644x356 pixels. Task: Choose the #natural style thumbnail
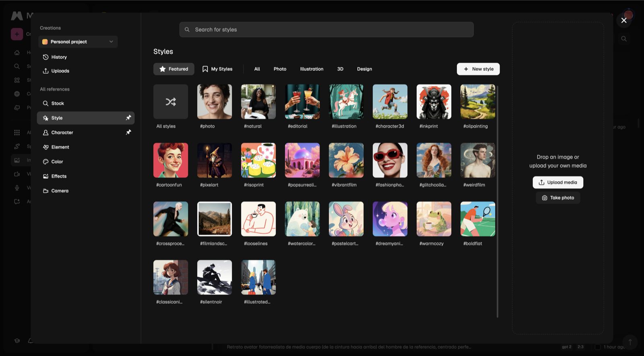point(258,101)
